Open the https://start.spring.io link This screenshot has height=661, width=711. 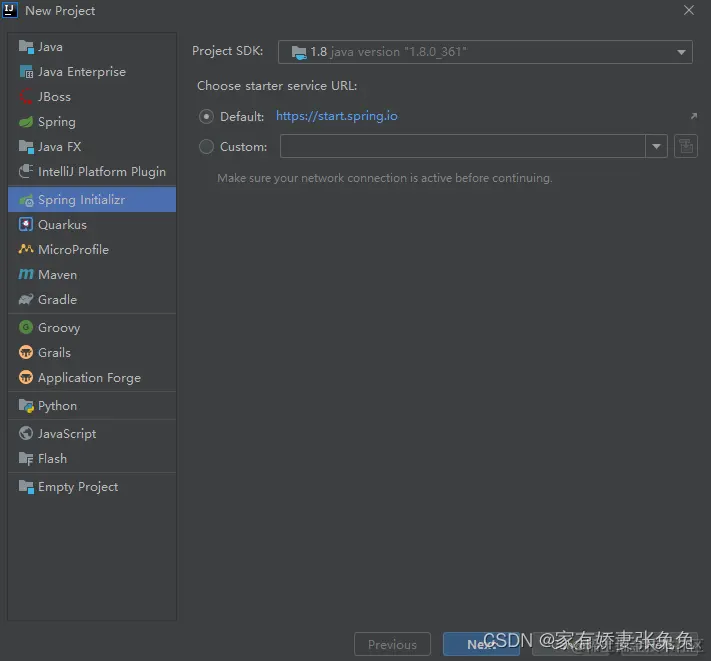point(336,116)
